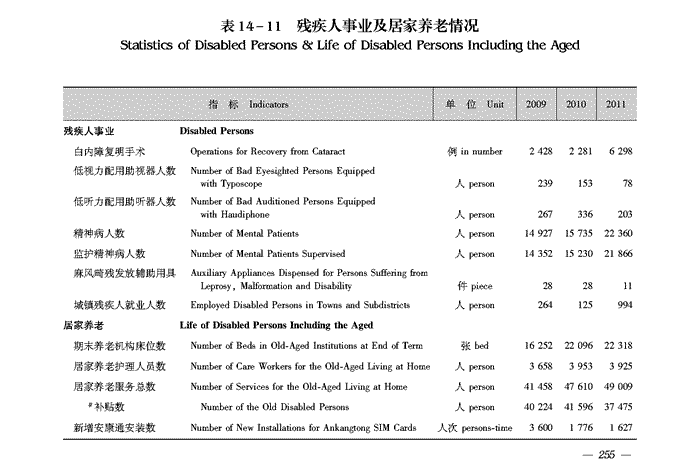Viewport: 700px width, 475px height.
Task: Select the 'Disabled Persons' section heading
Action: 216,132
